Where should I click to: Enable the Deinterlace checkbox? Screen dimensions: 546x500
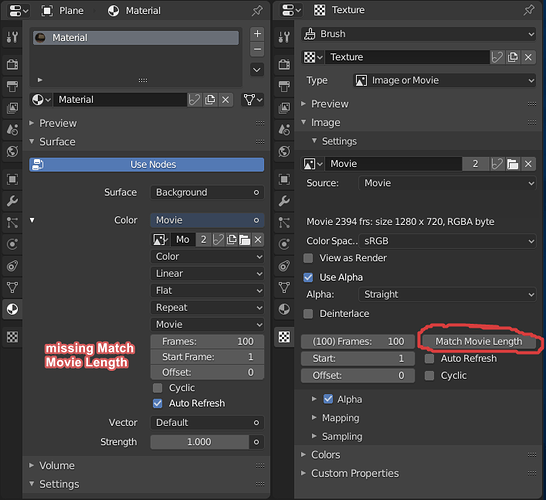point(308,314)
